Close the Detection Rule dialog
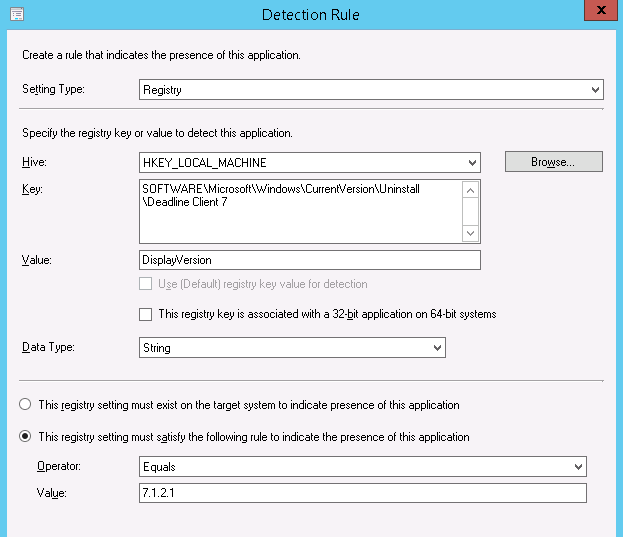 (x=597, y=11)
